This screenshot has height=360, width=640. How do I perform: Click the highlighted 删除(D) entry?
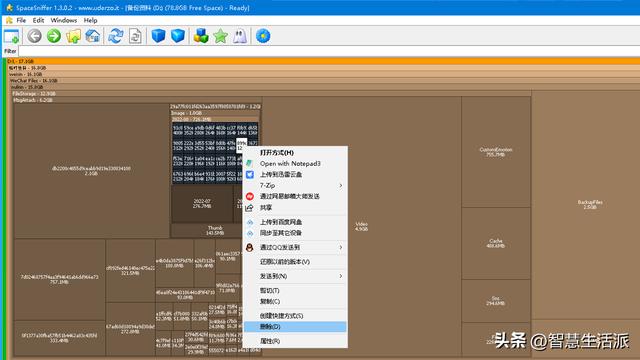(296, 327)
